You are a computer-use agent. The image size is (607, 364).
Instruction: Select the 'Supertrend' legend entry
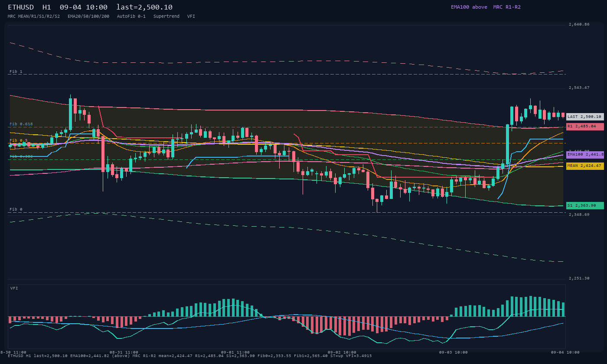click(166, 16)
